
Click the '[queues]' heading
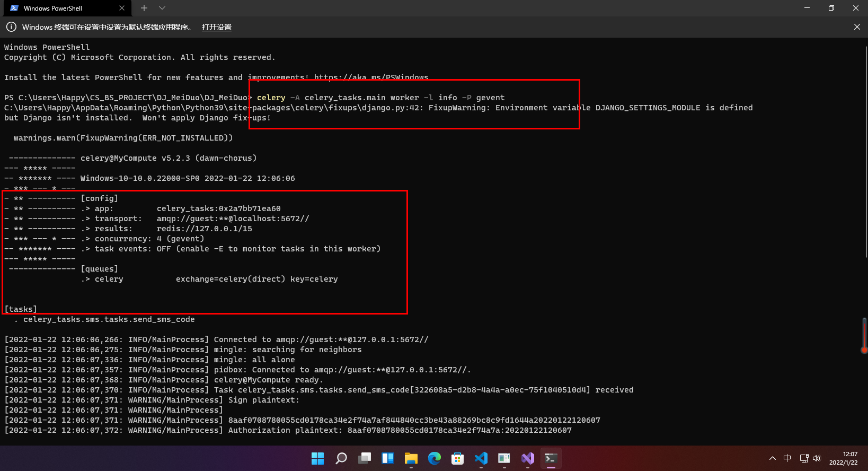point(100,269)
